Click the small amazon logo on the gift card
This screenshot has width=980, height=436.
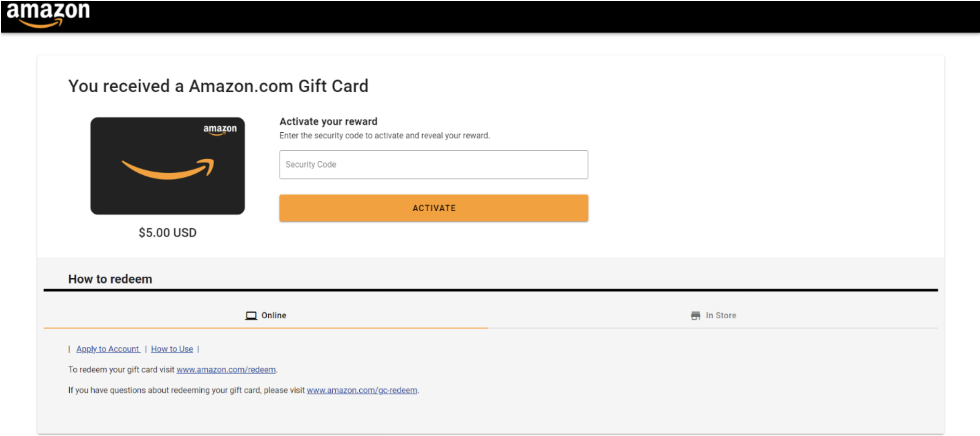pyautogui.click(x=220, y=129)
